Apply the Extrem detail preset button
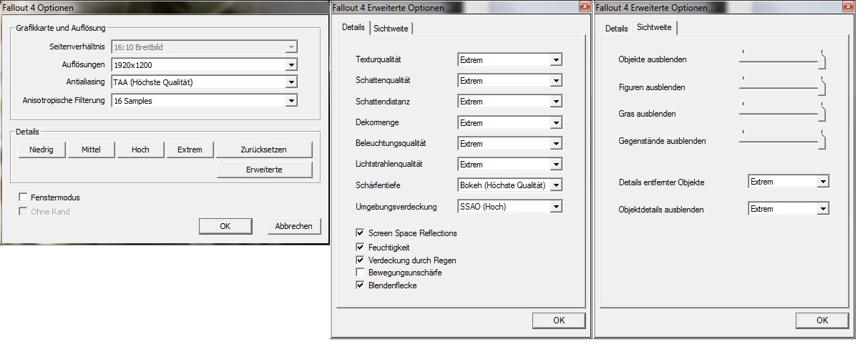 (190, 150)
